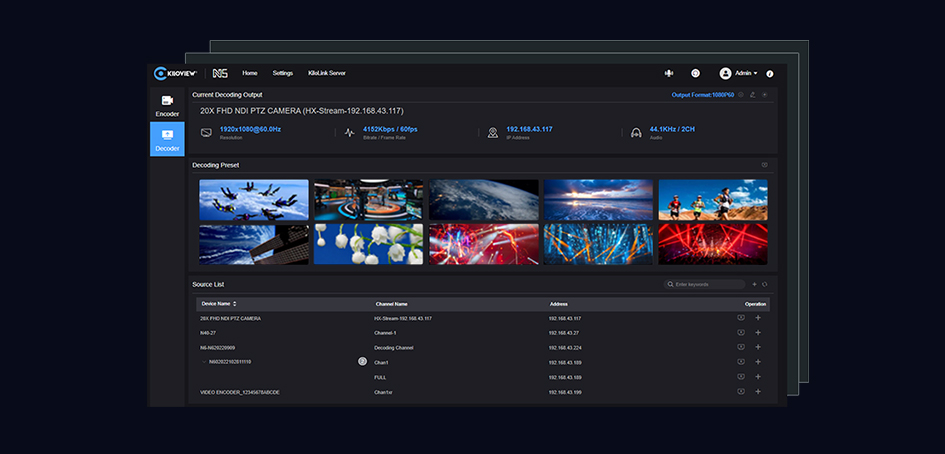
Task: Open the Settings menu
Action: [x=283, y=74]
